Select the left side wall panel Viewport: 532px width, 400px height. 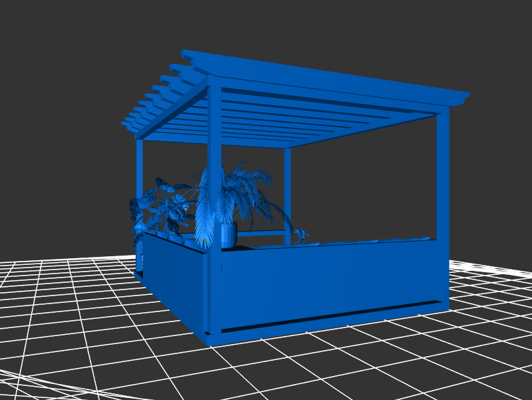173,280
